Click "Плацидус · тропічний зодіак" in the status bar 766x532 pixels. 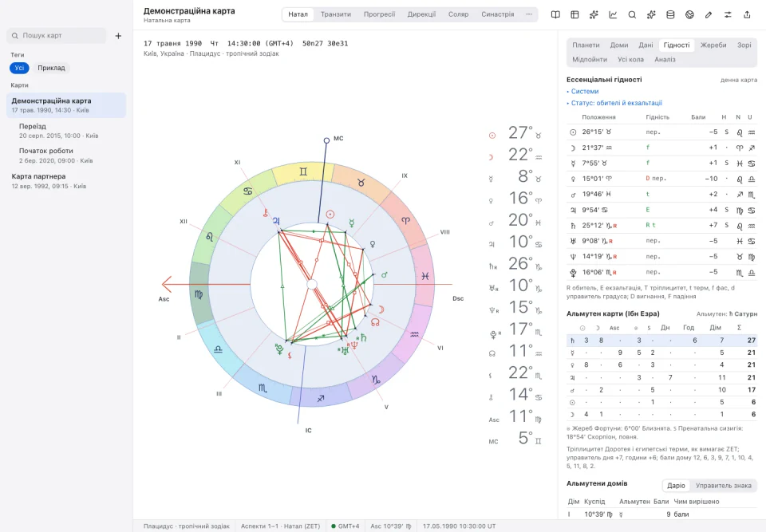point(186,526)
